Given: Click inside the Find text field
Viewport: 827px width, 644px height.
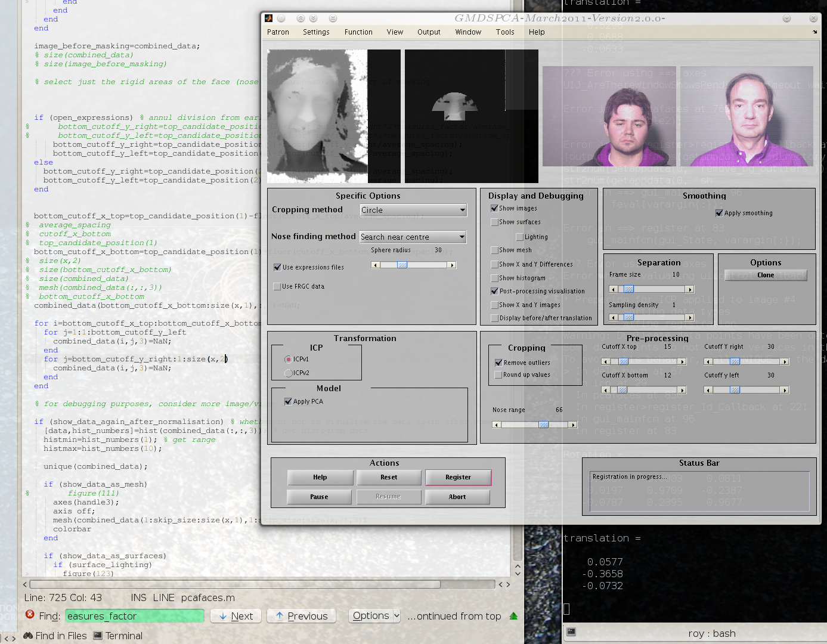Looking at the screenshot, I should click(134, 616).
